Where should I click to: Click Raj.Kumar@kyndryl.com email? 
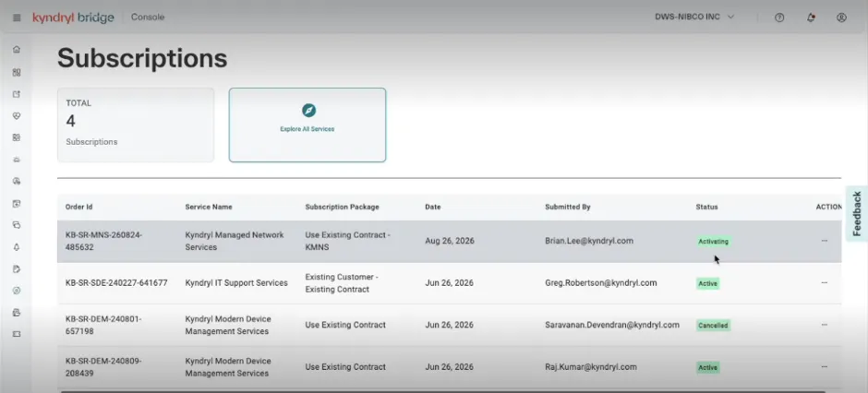[x=591, y=367]
